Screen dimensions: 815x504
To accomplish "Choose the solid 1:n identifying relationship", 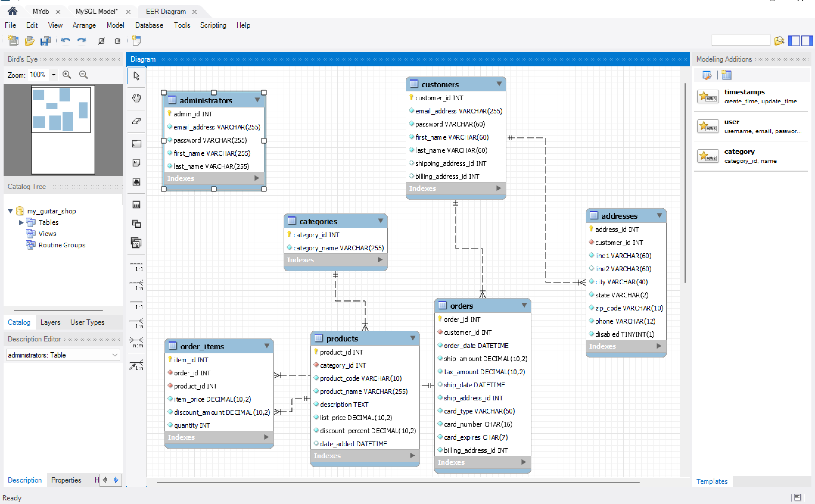I will [x=137, y=323].
